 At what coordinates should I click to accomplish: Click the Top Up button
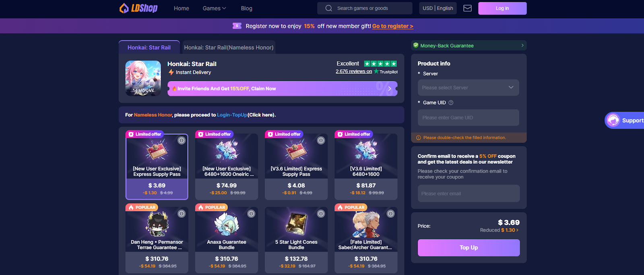[469, 248]
